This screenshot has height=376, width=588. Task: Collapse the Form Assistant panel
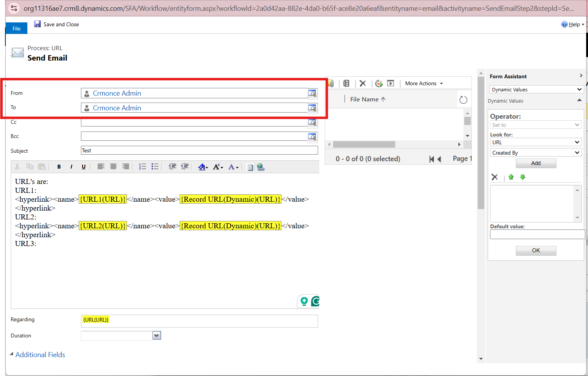click(x=581, y=76)
